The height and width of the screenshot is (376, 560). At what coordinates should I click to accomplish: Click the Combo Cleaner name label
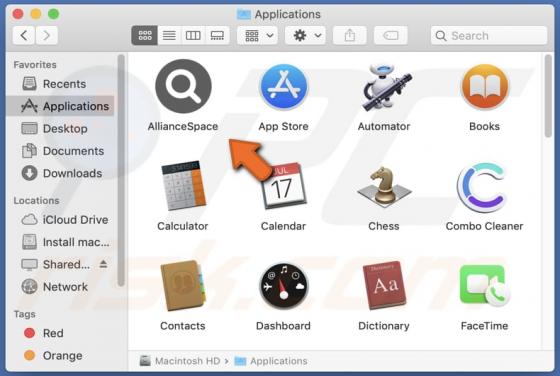point(484,226)
